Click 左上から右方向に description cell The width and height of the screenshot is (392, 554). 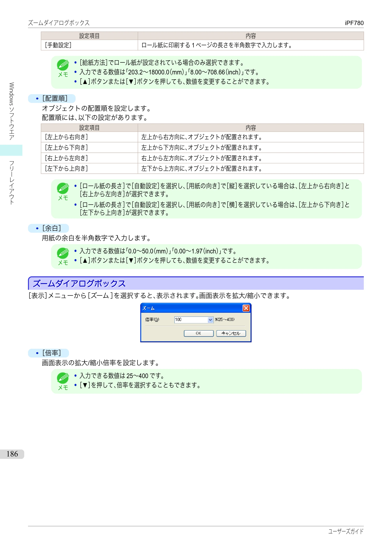251,137
